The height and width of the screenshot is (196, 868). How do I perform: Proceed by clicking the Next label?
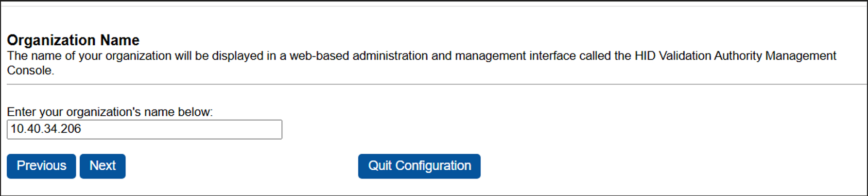[103, 166]
